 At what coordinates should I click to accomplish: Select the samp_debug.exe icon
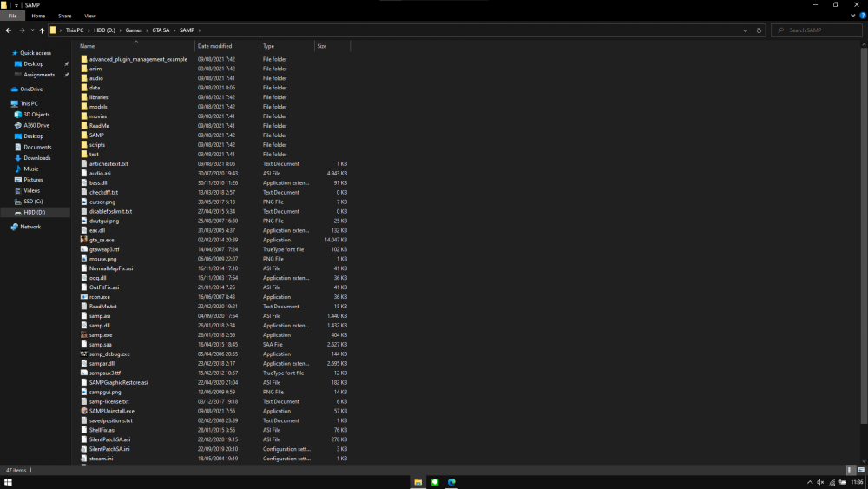click(x=84, y=354)
